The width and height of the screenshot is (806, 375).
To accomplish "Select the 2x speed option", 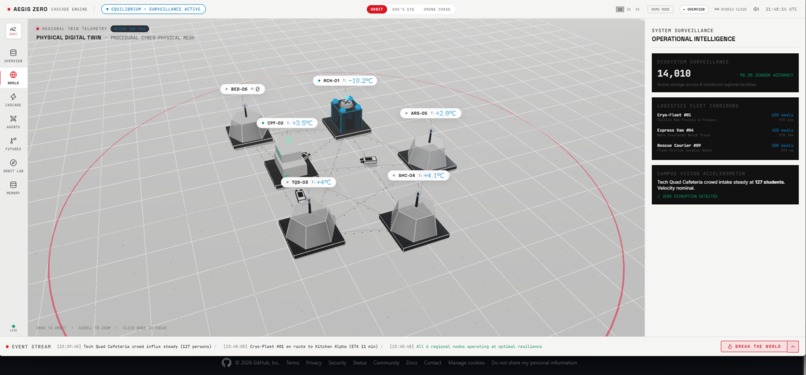I will click(x=629, y=9).
